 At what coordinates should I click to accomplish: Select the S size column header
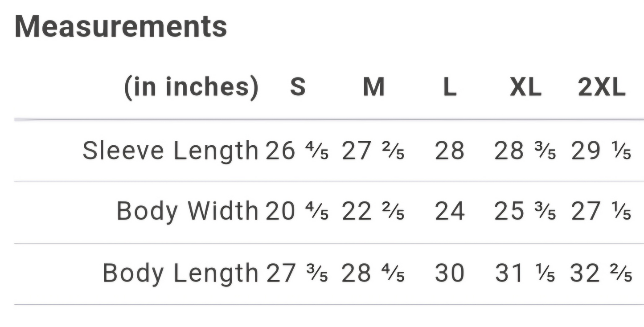click(x=298, y=86)
